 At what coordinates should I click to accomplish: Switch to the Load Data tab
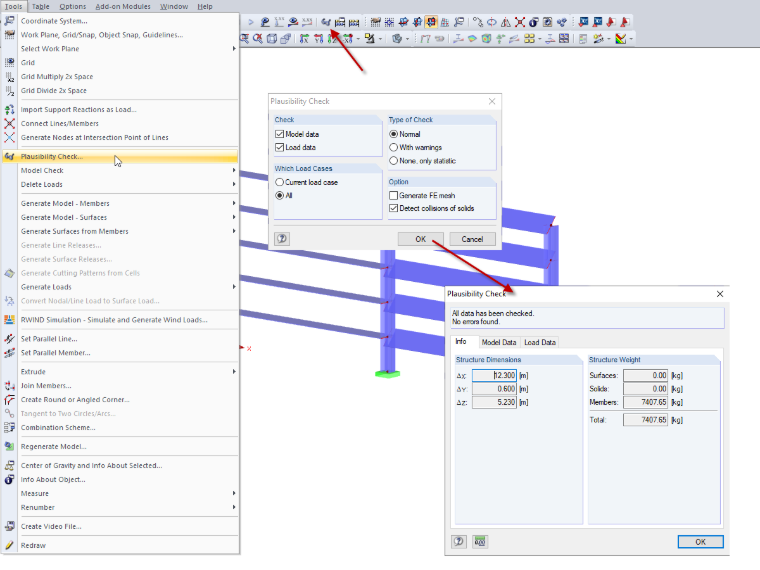[540, 342]
